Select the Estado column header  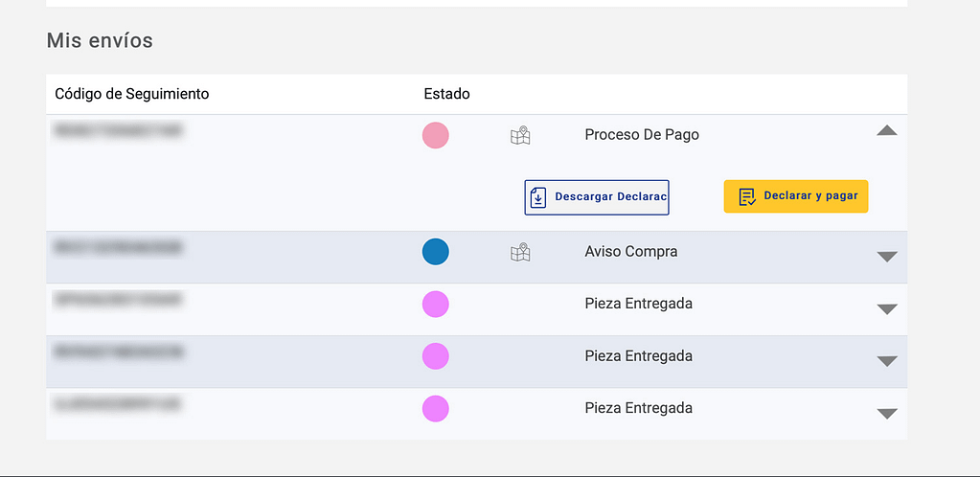[x=446, y=94]
